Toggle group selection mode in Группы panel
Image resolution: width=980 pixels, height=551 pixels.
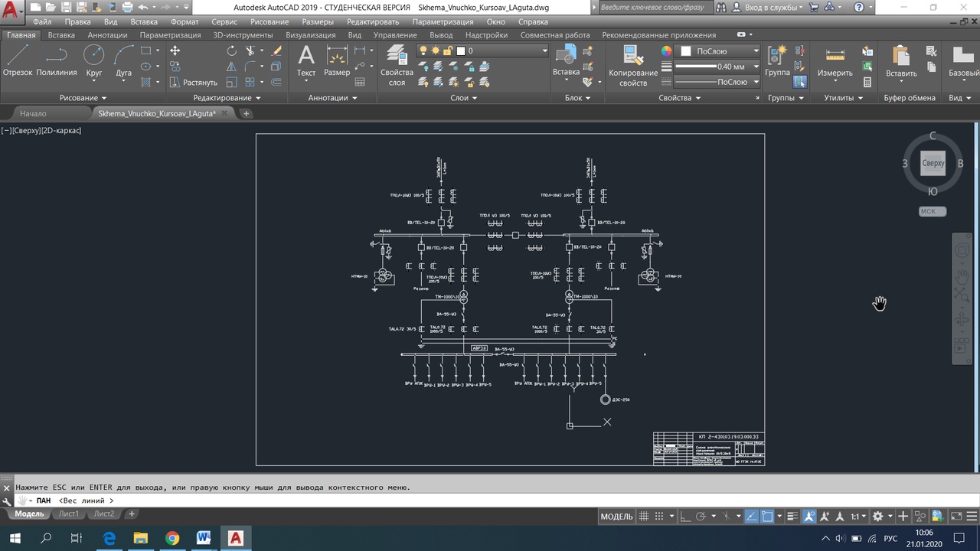click(x=799, y=82)
